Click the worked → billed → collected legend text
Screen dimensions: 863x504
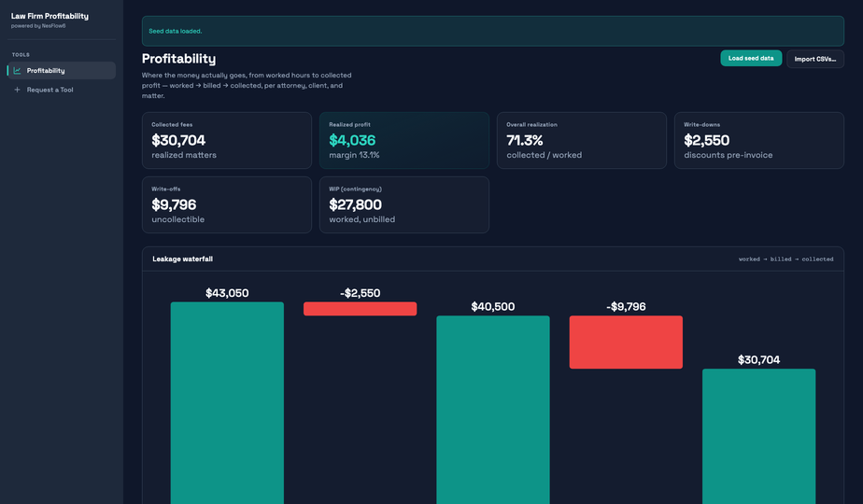click(x=786, y=259)
